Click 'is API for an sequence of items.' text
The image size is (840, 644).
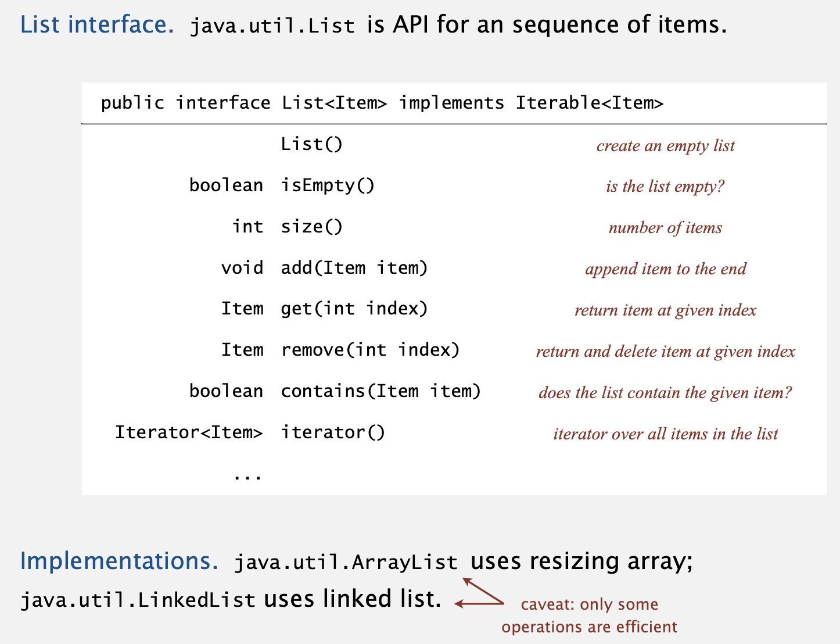[547, 24]
